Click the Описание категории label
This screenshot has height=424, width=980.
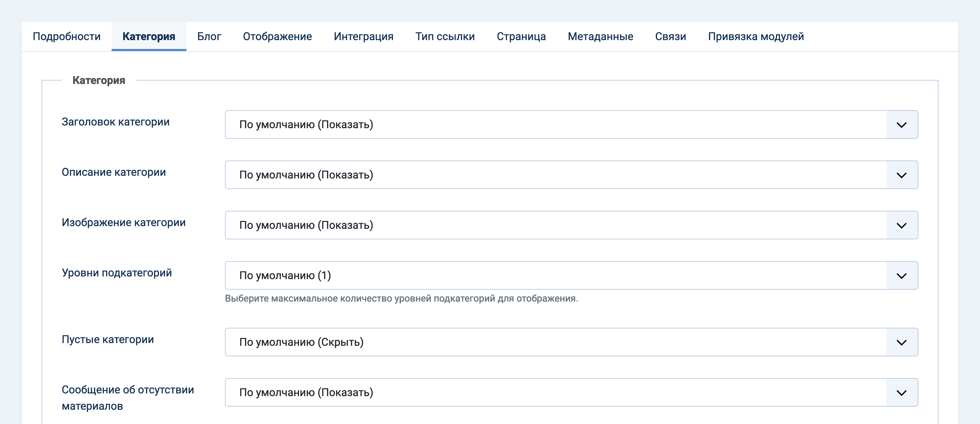[x=114, y=172]
